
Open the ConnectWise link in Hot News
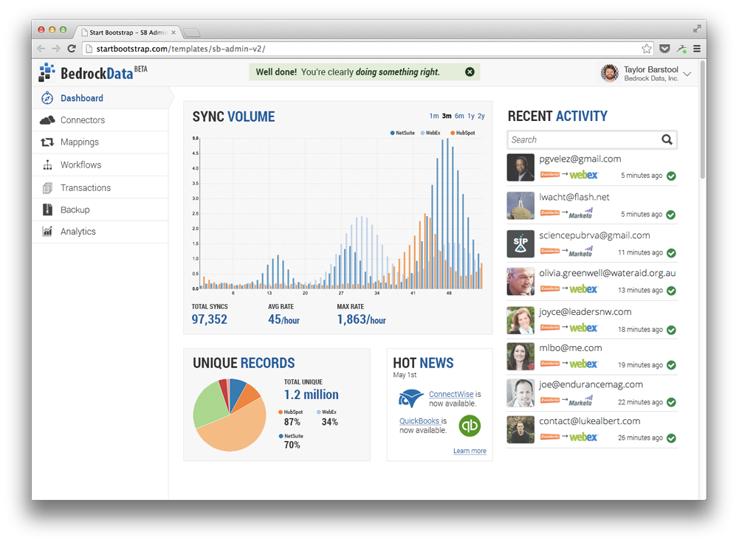coord(450,393)
